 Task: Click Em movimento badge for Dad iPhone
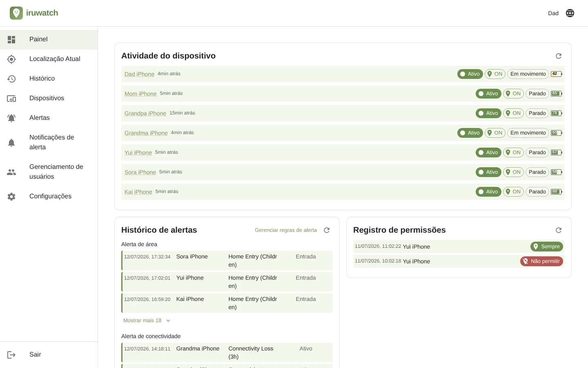pos(528,74)
